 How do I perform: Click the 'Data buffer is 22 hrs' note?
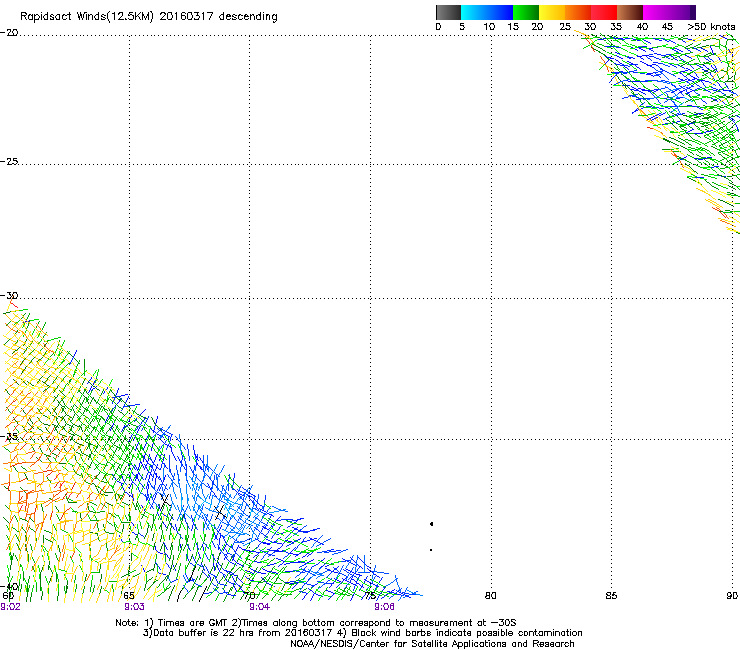point(362,633)
